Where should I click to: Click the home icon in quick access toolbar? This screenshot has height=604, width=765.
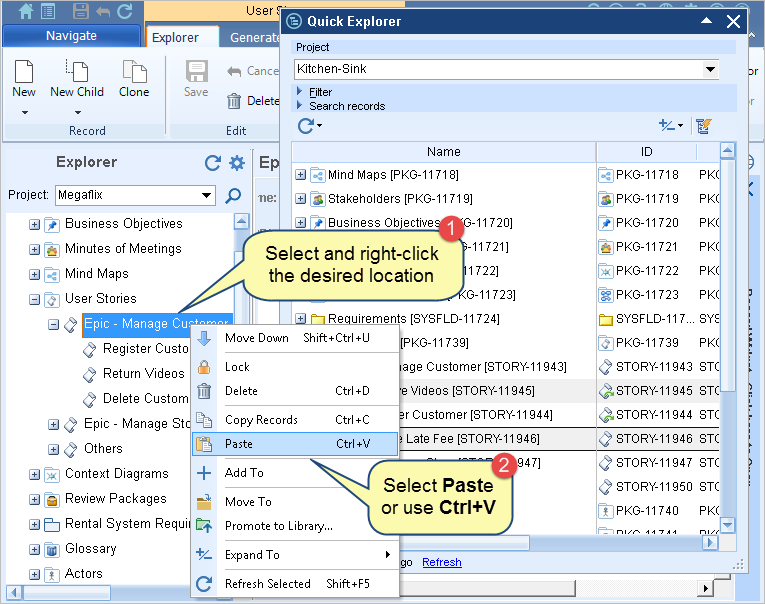pyautogui.click(x=25, y=11)
